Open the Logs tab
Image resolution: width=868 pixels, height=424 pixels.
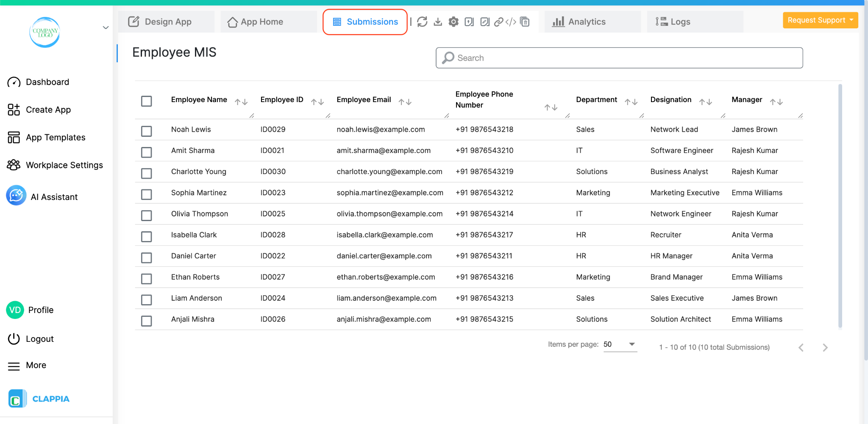pos(695,22)
